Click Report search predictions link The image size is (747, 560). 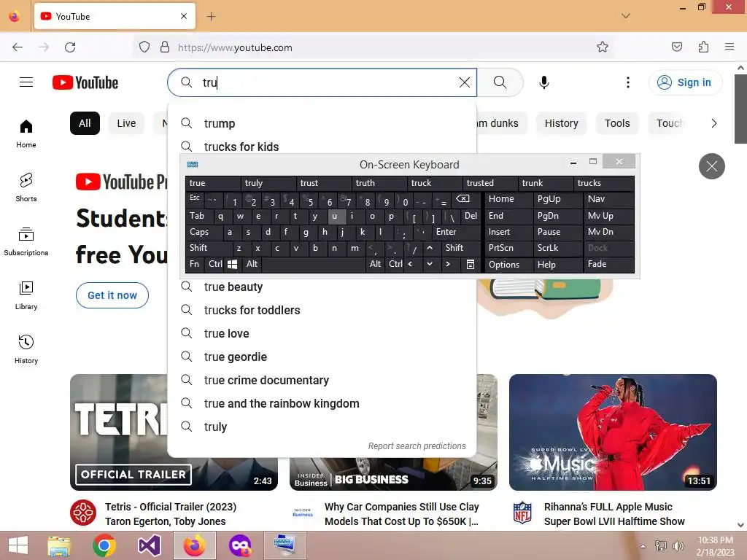click(x=417, y=446)
